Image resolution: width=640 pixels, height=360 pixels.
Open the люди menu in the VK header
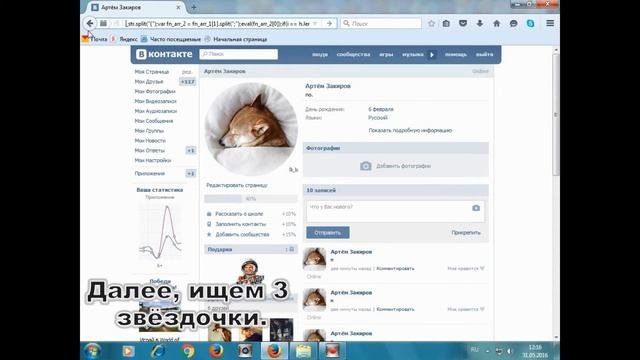click(x=320, y=54)
